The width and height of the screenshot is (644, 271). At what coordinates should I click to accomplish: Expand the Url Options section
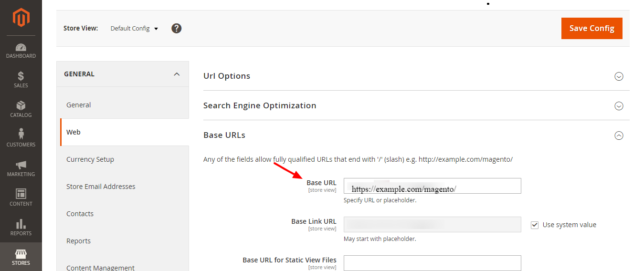[619, 76]
